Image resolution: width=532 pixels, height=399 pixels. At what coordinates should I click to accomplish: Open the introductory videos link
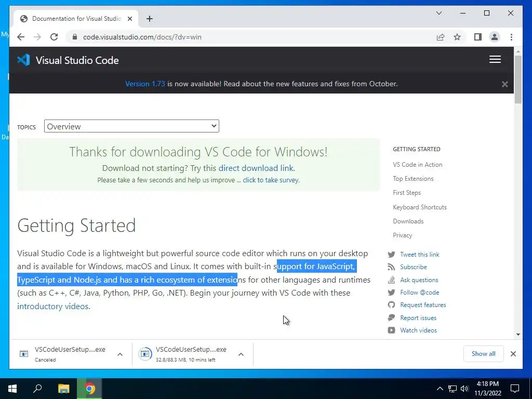[53, 306]
